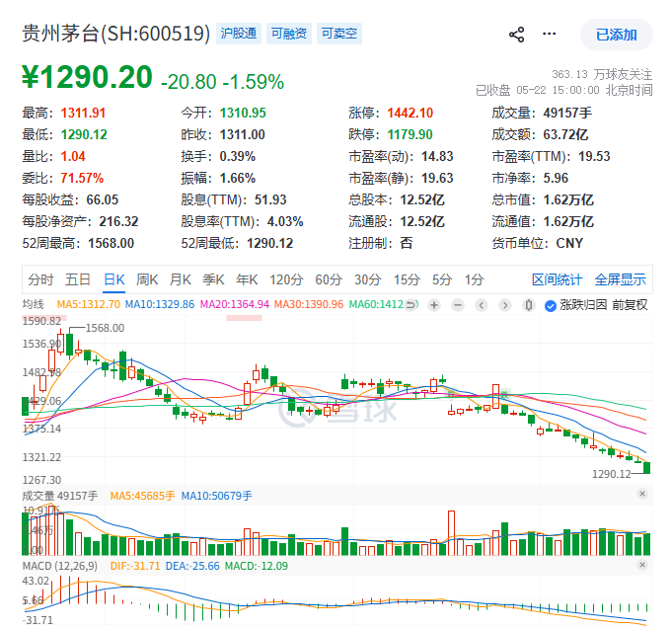Click the MA5:1312.70 indicator label
672x630 pixels.
(x=88, y=304)
